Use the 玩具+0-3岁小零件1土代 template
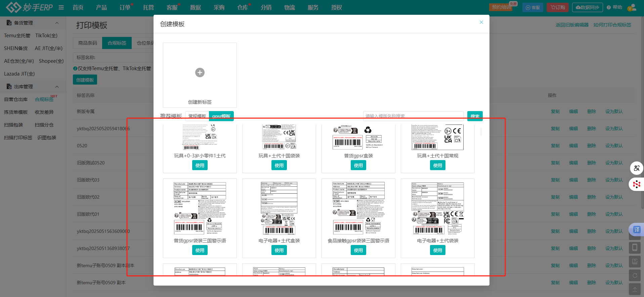 (200, 165)
